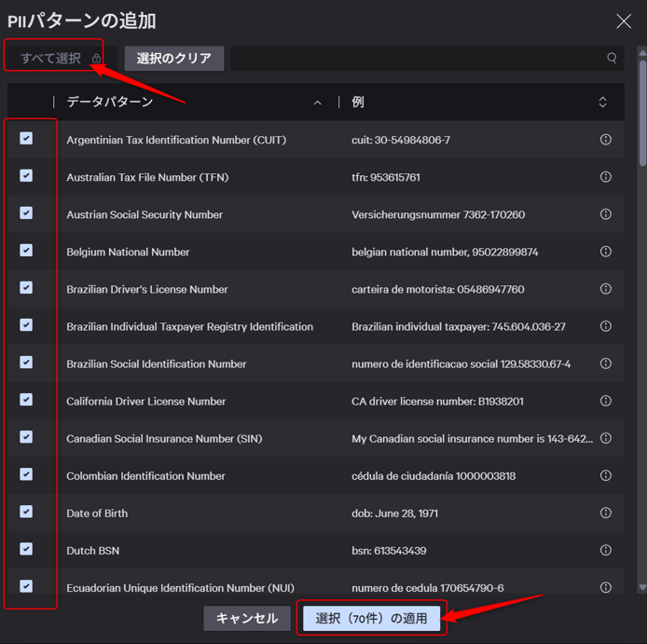The width and height of the screenshot is (647, 644).
Task: View info for California Driver License Number
Action: 605,401
